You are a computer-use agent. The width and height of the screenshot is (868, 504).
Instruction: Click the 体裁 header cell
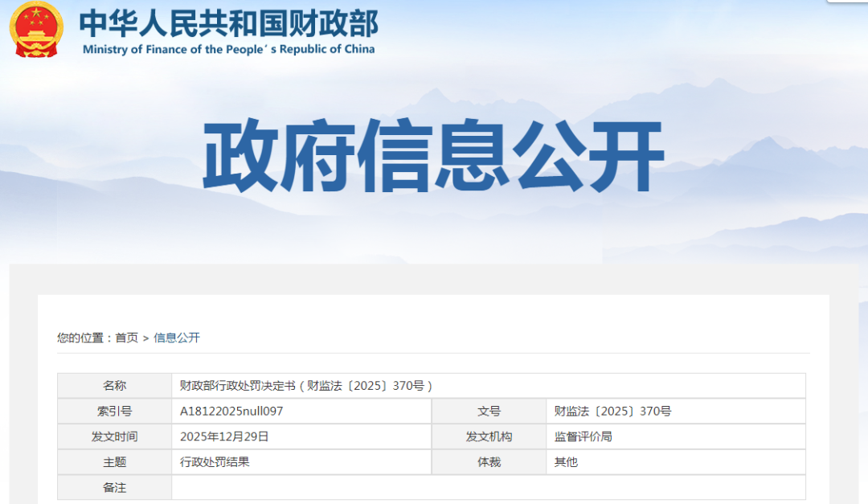coord(489,462)
